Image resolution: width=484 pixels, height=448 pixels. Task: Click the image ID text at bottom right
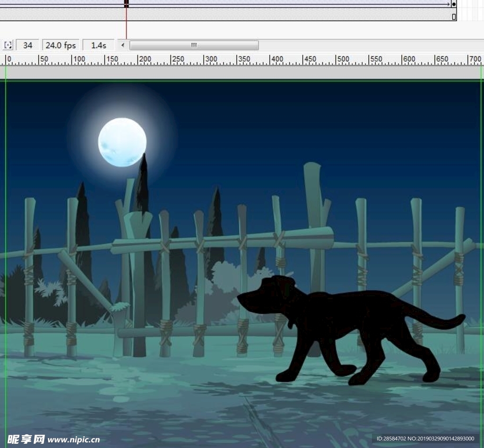425,439
